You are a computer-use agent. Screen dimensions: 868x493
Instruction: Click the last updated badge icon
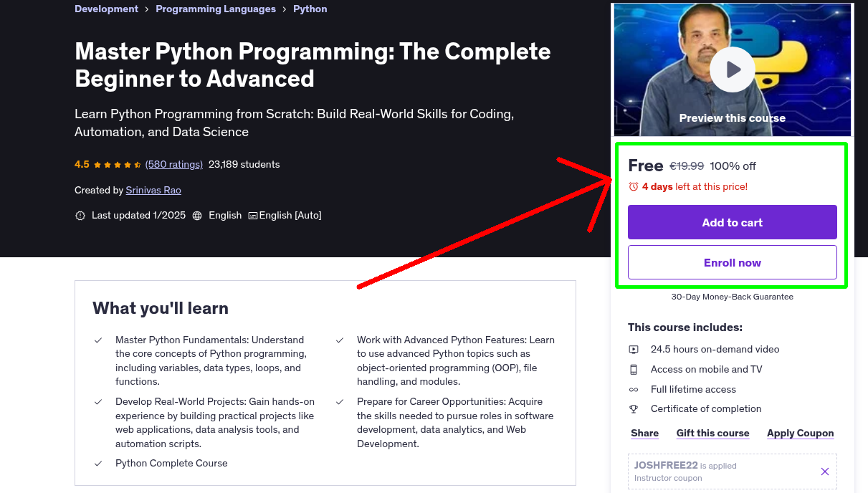(x=80, y=216)
